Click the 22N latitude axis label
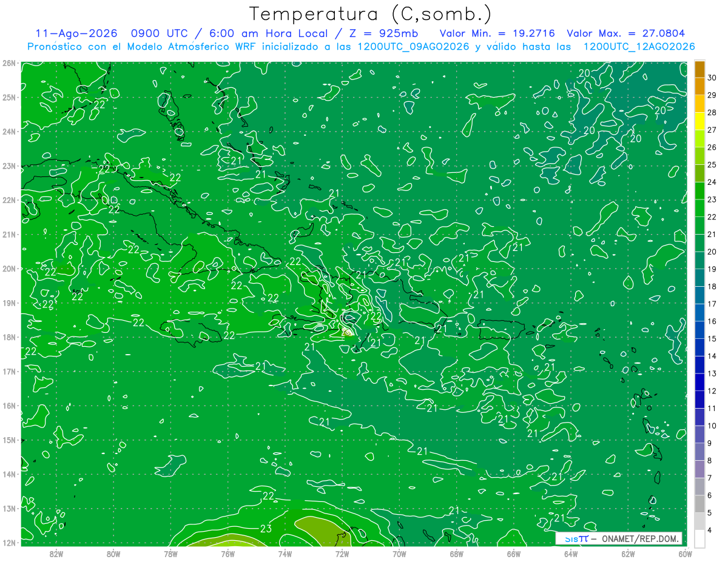728x562 pixels. 9,200
